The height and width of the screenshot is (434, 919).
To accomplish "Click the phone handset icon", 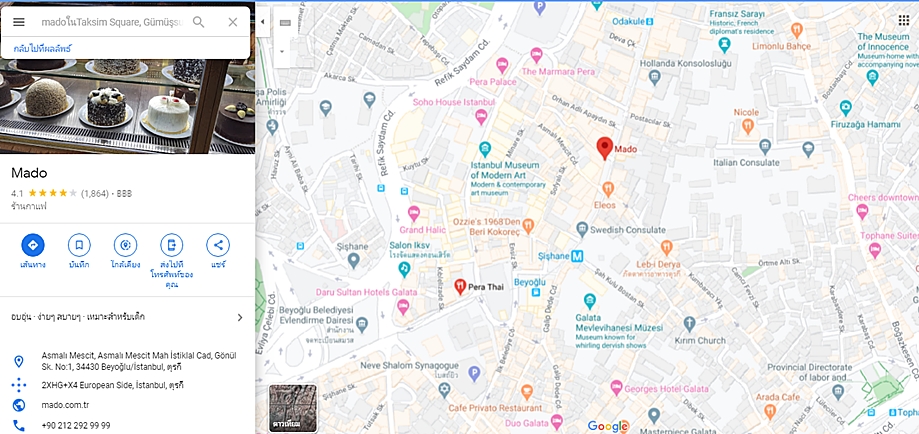I will tap(19, 425).
